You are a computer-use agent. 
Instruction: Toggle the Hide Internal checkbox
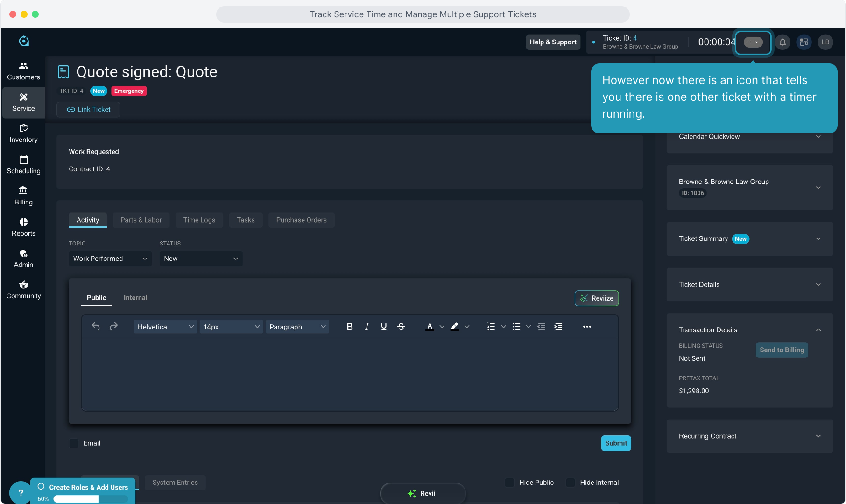pyautogui.click(x=571, y=483)
